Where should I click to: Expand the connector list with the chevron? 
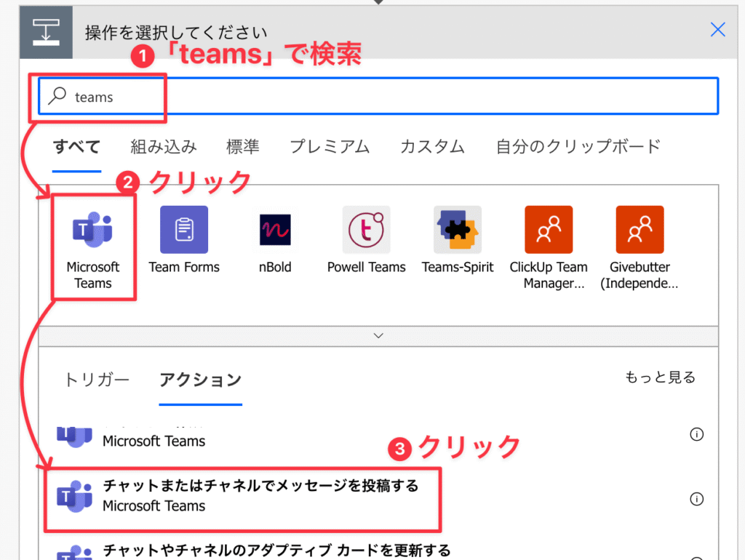tap(378, 336)
